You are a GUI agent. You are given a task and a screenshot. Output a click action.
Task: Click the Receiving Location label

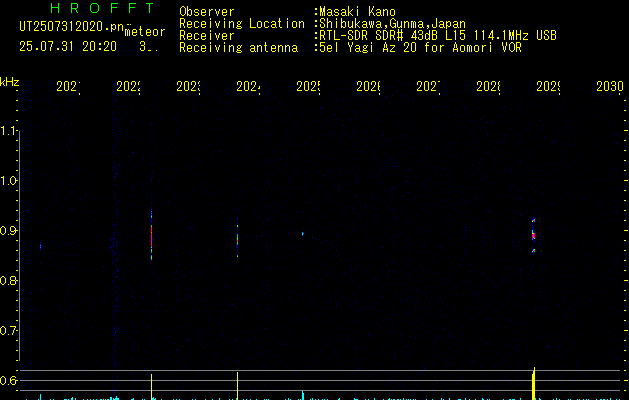[x=242, y=24]
